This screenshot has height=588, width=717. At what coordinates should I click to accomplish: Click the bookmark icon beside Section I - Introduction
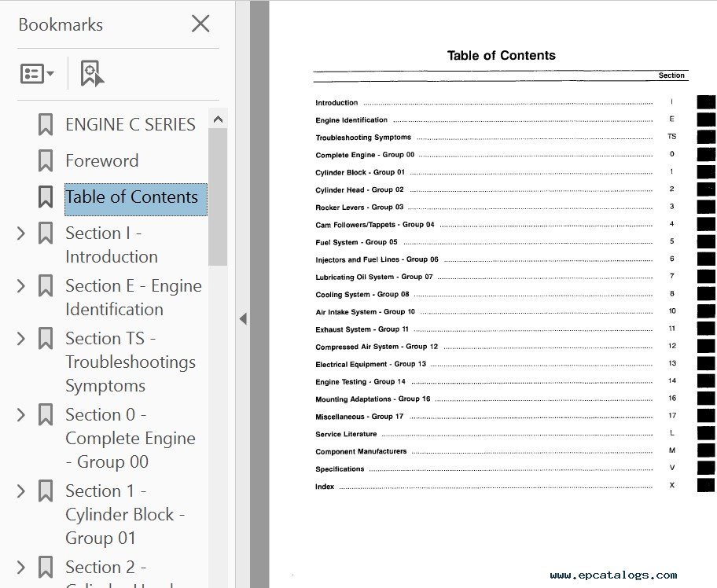[46, 233]
